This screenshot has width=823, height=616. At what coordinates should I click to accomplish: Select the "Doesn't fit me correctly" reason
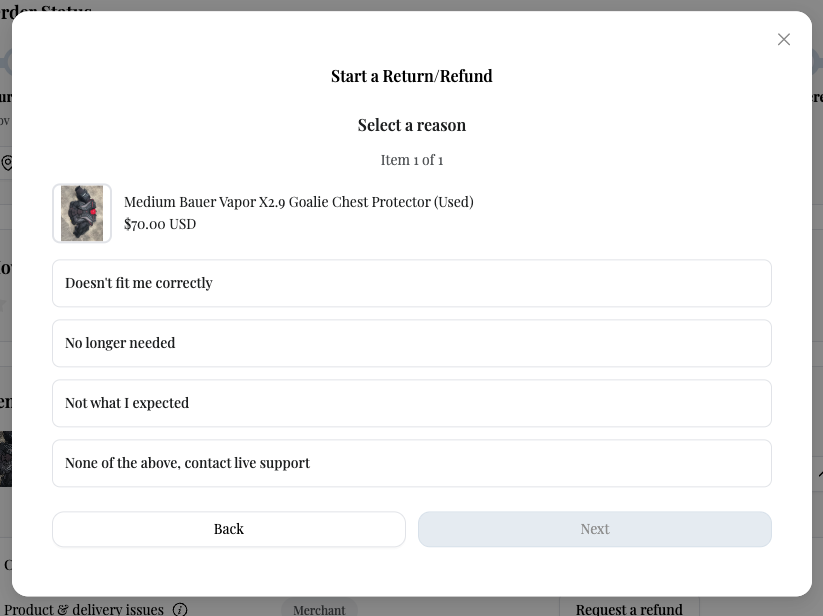coord(411,283)
